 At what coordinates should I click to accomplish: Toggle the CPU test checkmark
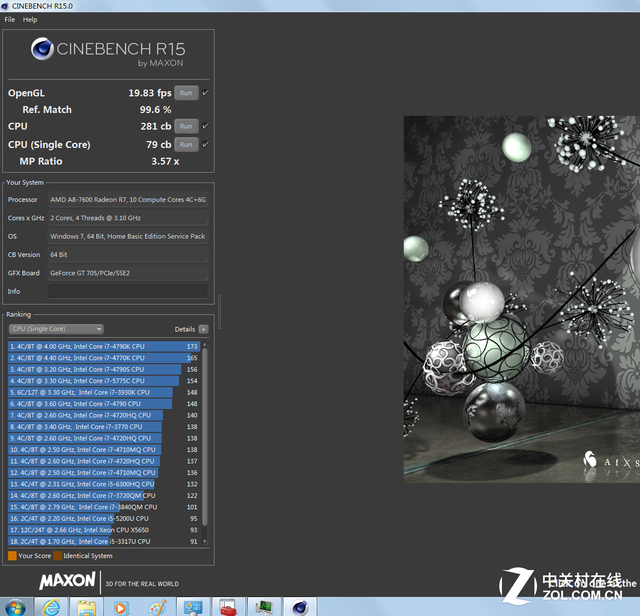pos(206,126)
